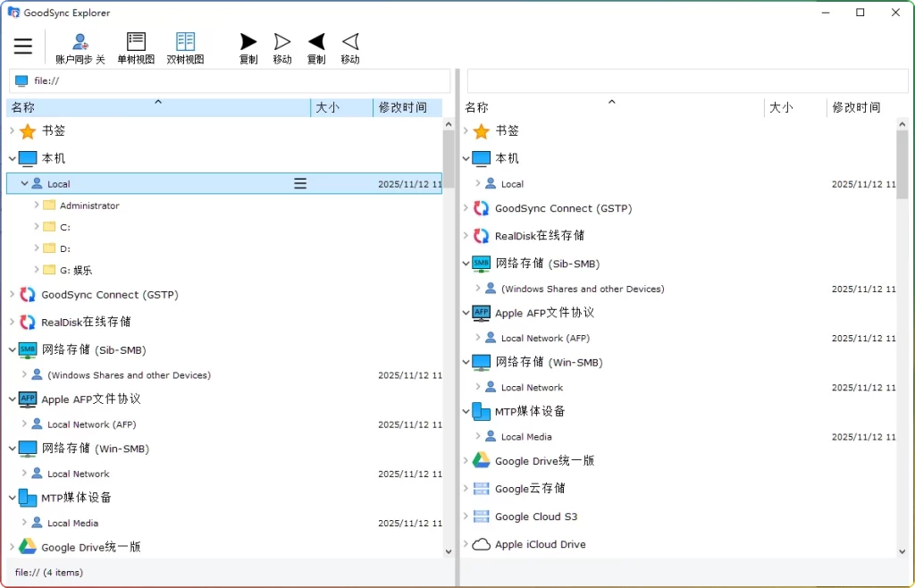Image resolution: width=915 pixels, height=588 pixels.
Task: Click the SMB badge icon of 网络存储 (Sib-SMB)
Action: tap(28, 349)
